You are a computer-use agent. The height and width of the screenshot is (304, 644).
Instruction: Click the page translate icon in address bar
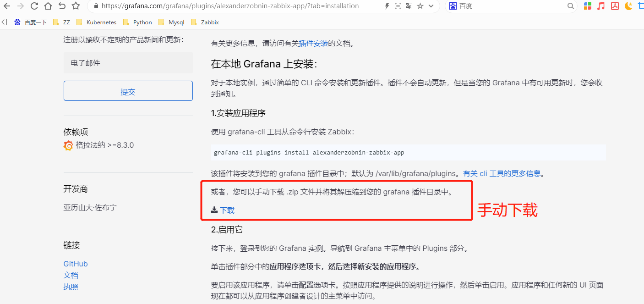(x=409, y=6)
